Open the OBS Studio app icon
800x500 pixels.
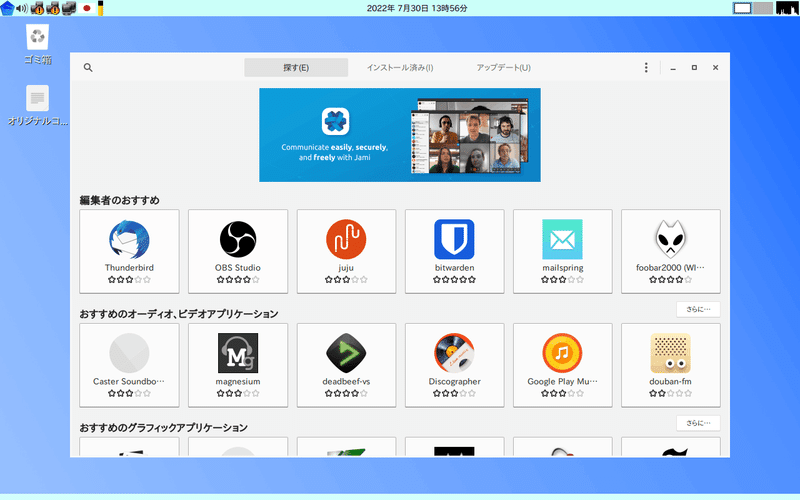click(238, 239)
